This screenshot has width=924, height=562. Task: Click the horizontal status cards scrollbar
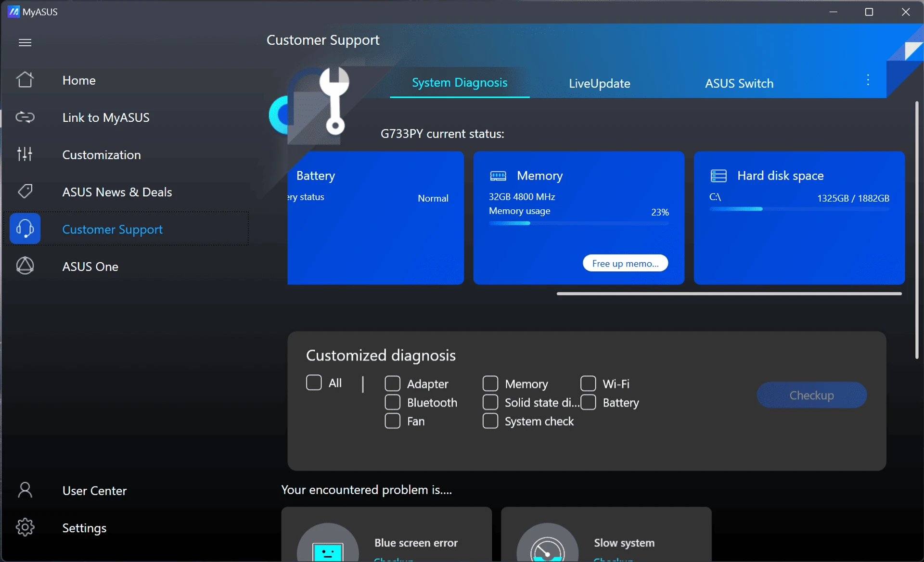pyautogui.click(x=729, y=294)
